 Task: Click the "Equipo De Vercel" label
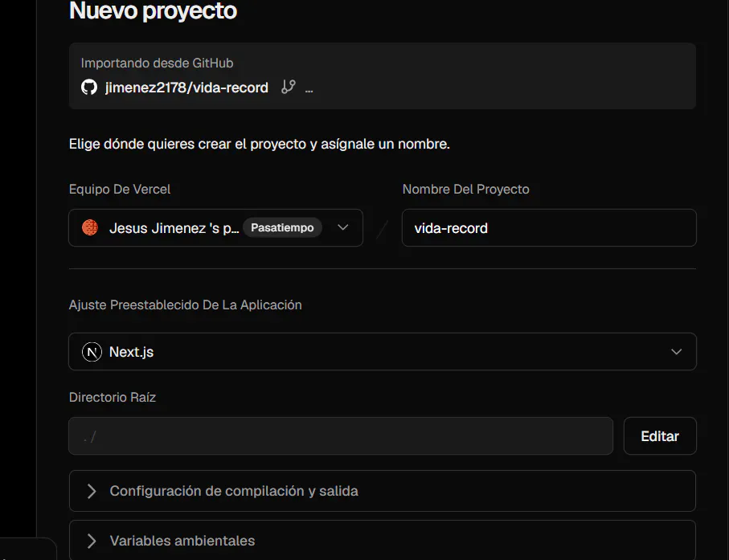[120, 189]
